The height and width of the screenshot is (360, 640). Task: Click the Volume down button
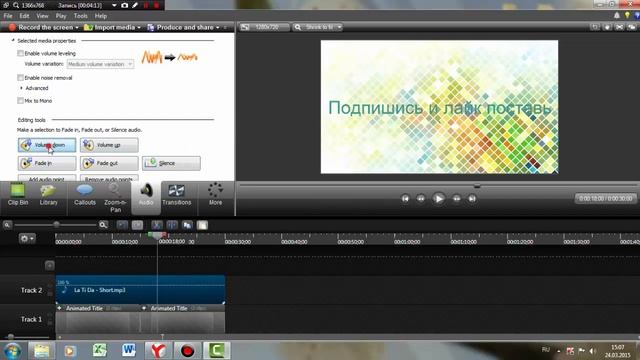[x=47, y=145]
